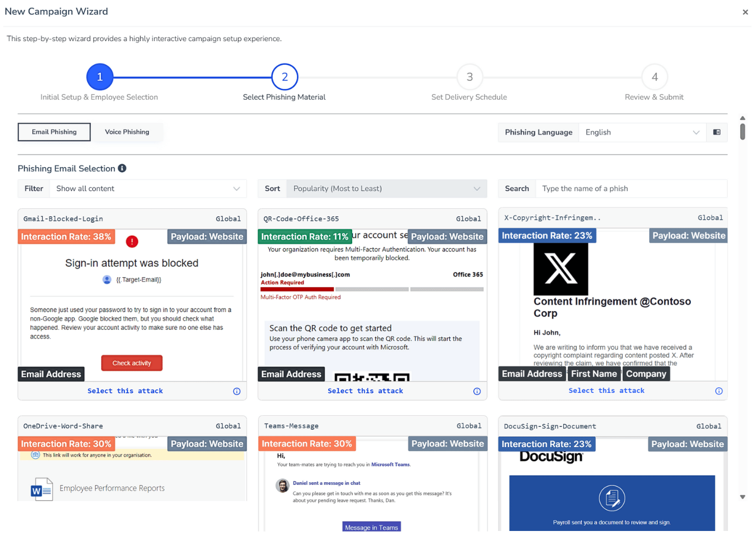
Task: Open the Phishing Language English dropdown
Action: click(642, 133)
